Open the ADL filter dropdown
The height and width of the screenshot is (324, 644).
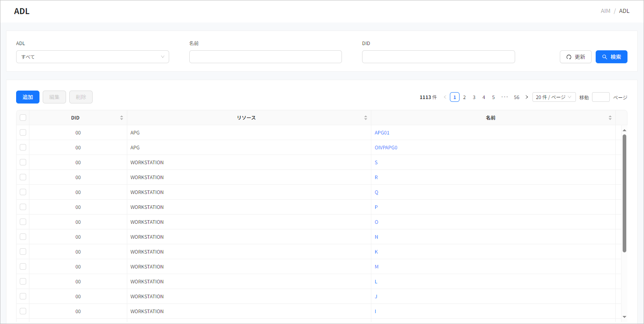tap(92, 57)
